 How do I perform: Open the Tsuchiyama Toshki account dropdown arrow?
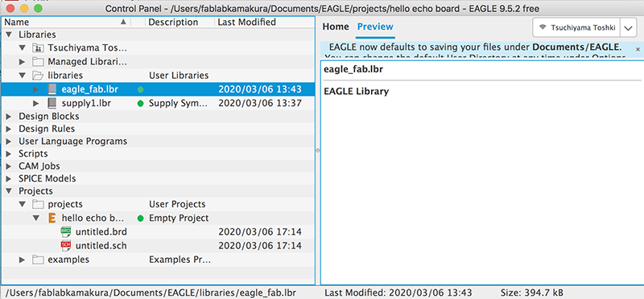tap(627, 28)
